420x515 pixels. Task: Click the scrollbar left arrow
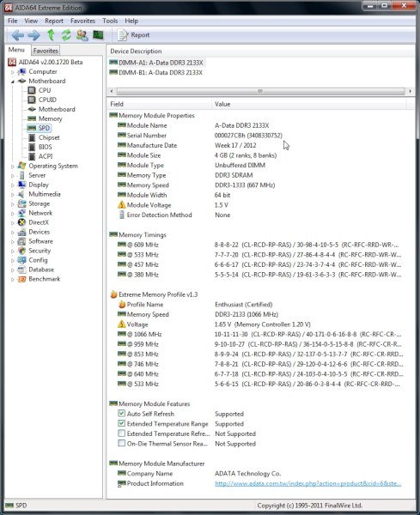point(112,91)
